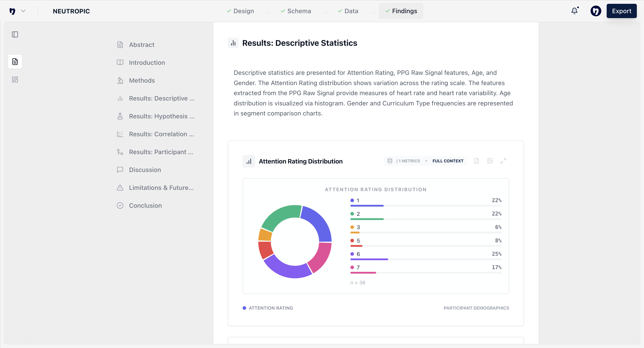Screen dimensions: 644x348
Task: Click the notifications bell icon
Action: [574, 11]
